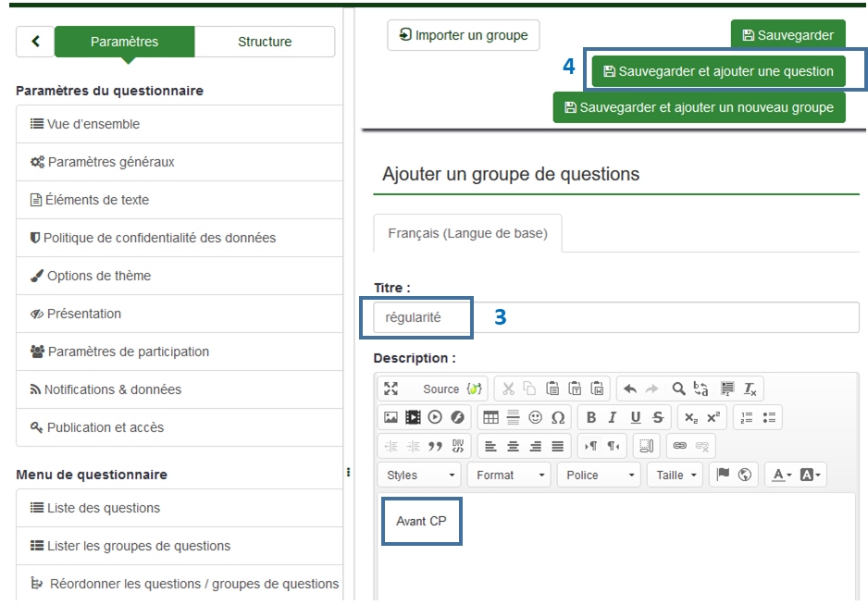This screenshot has width=868, height=605.
Task: Expand the Taille size dropdown
Action: [x=676, y=475]
